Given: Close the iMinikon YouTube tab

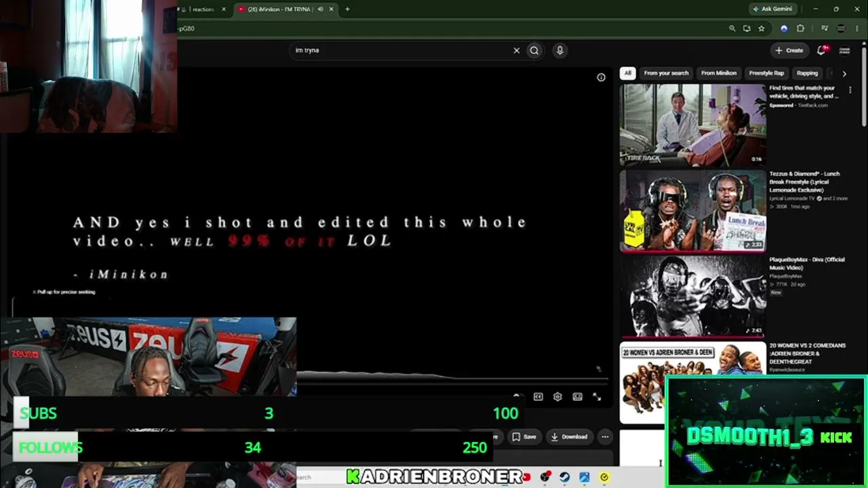Looking at the screenshot, I should (332, 9).
